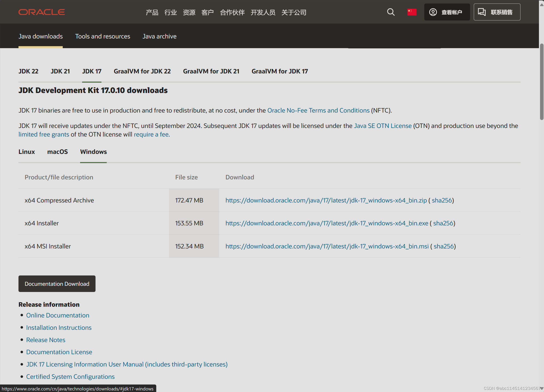The height and width of the screenshot is (392, 544).
Task: Open the search magnifier icon
Action: [x=390, y=12]
